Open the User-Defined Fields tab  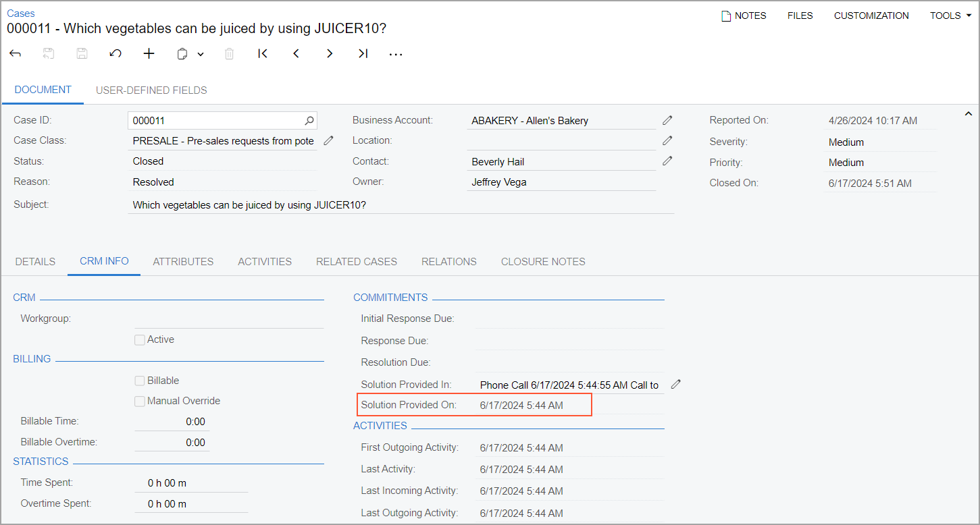coord(151,90)
